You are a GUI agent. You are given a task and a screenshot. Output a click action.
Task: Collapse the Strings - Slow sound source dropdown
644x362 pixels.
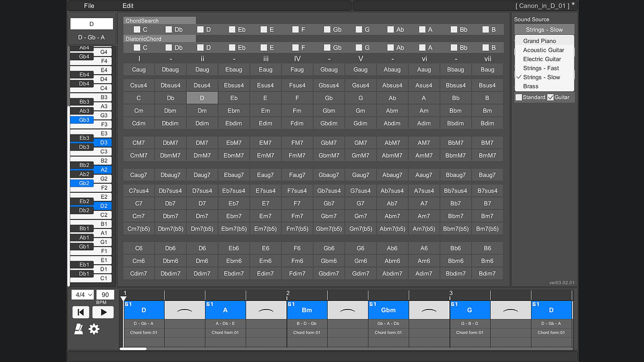(x=544, y=29)
